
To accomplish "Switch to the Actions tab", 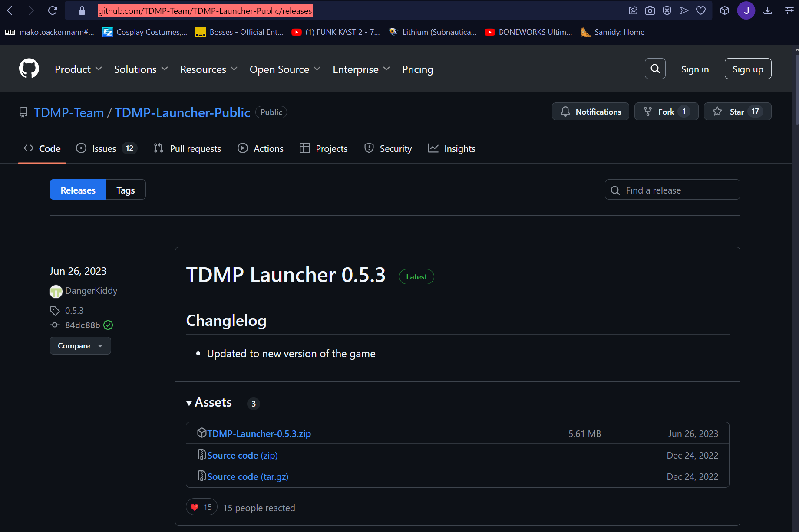I will (261, 148).
